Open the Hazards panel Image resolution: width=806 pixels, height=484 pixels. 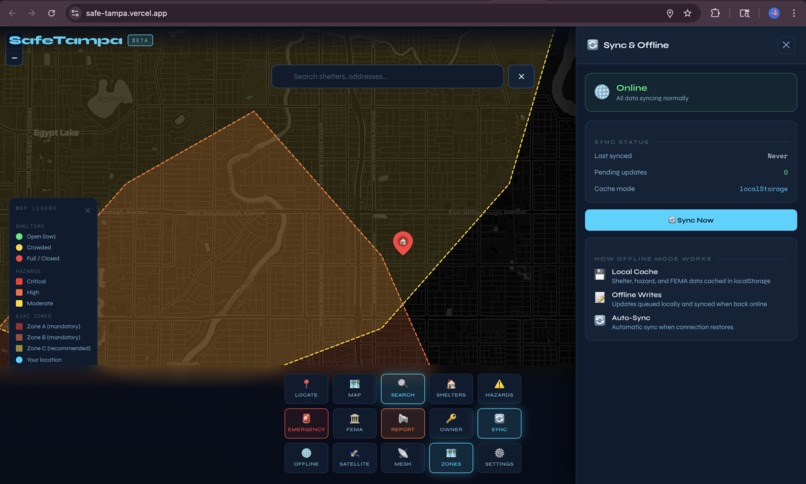click(499, 388)
